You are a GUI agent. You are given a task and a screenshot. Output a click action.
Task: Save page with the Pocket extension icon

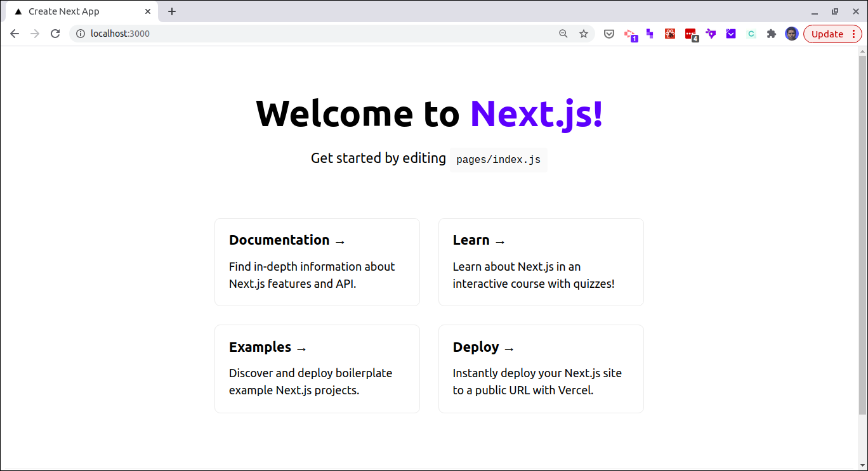608,34
